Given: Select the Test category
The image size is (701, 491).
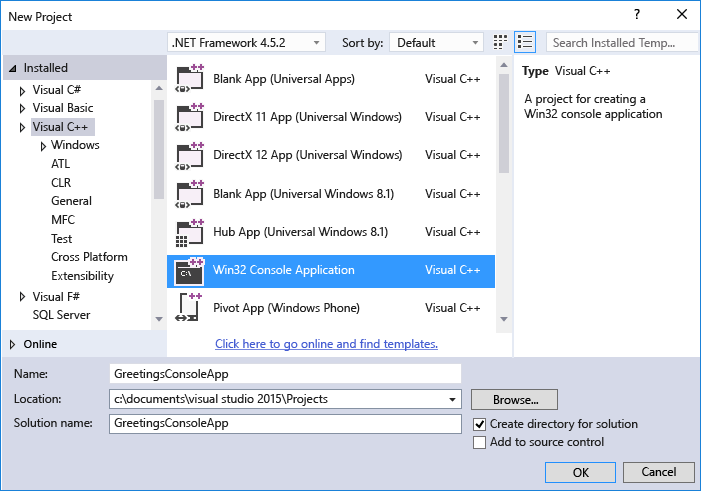Looking at the screenshot, I should point(61,239).
